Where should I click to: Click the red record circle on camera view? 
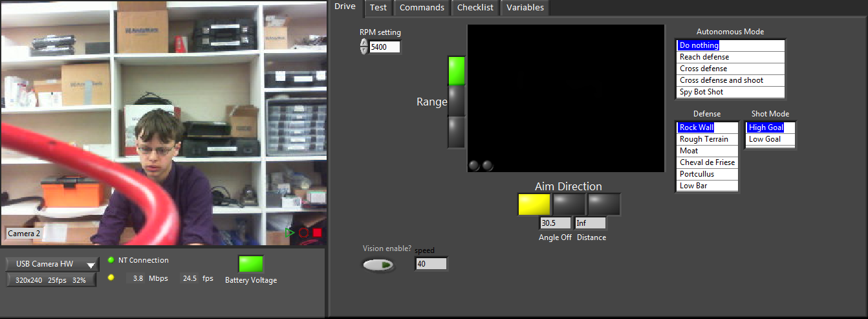point(303,232)
